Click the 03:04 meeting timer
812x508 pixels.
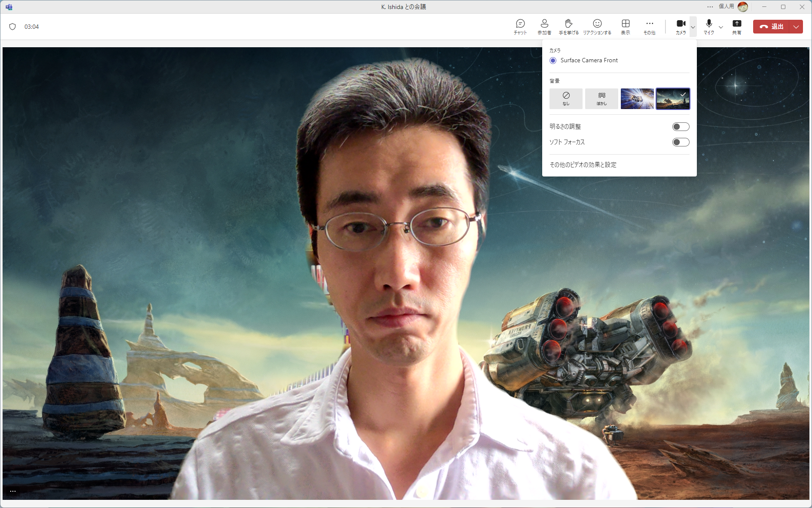pos(32,27)
